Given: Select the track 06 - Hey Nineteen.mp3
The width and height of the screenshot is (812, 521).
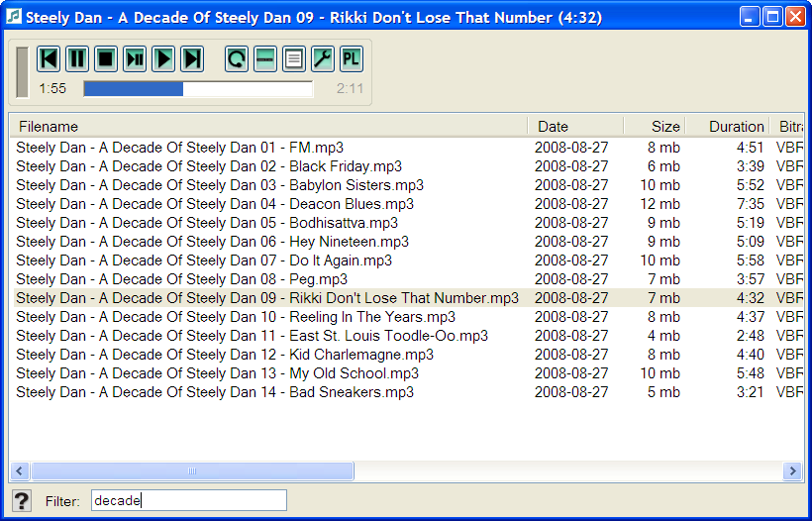Looking at the screenshot, I should (212, 242).
